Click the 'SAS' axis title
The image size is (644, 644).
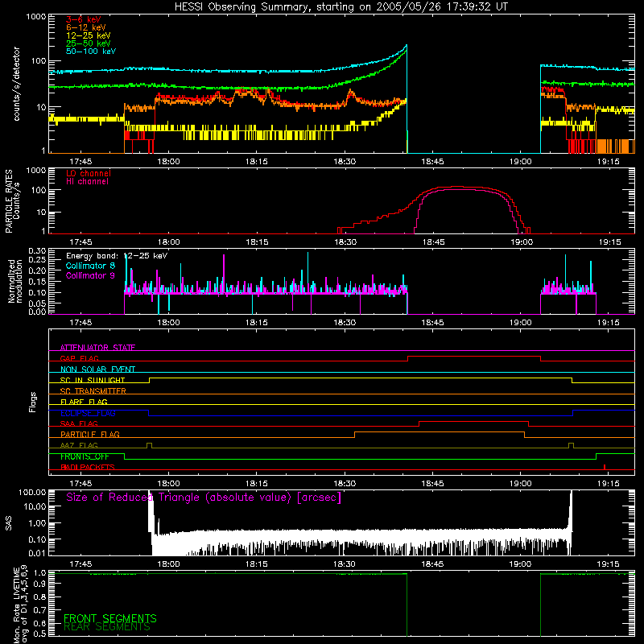click(8, 523)
